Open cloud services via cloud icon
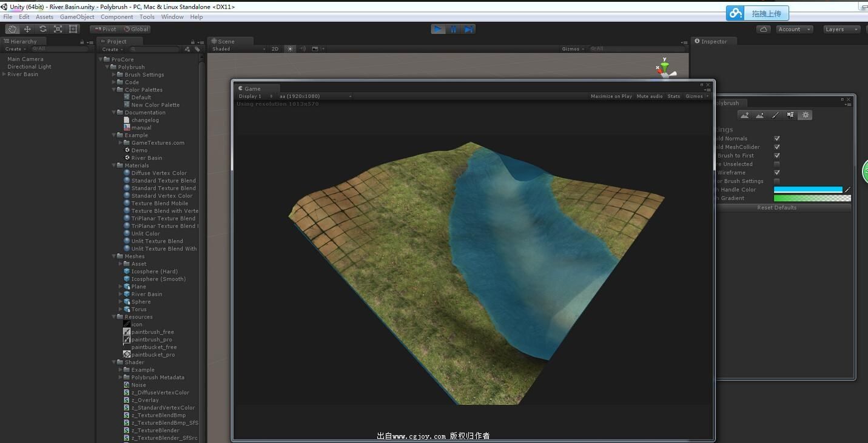 pos(764,29)
